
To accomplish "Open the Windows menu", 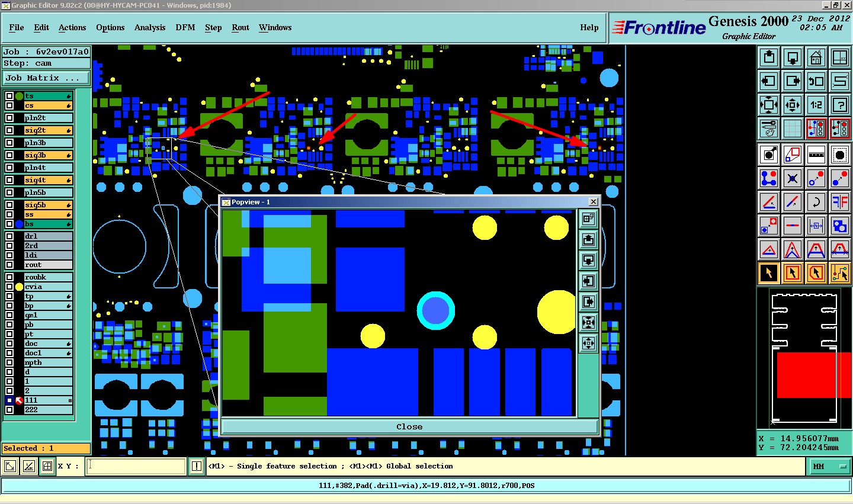I will (275, 27).
